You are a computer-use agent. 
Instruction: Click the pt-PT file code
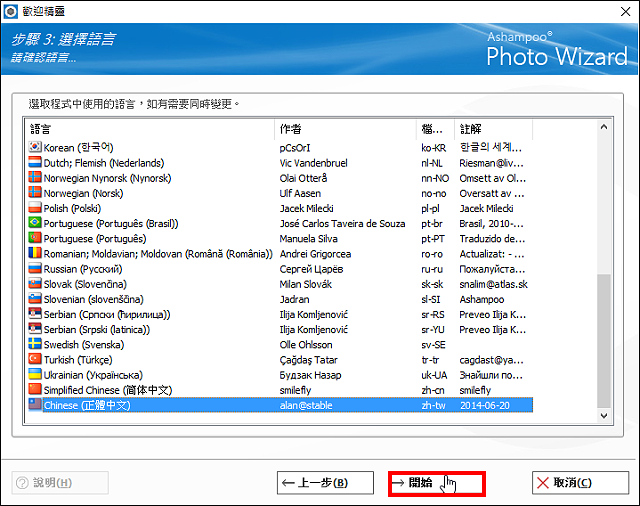[433, 238]
